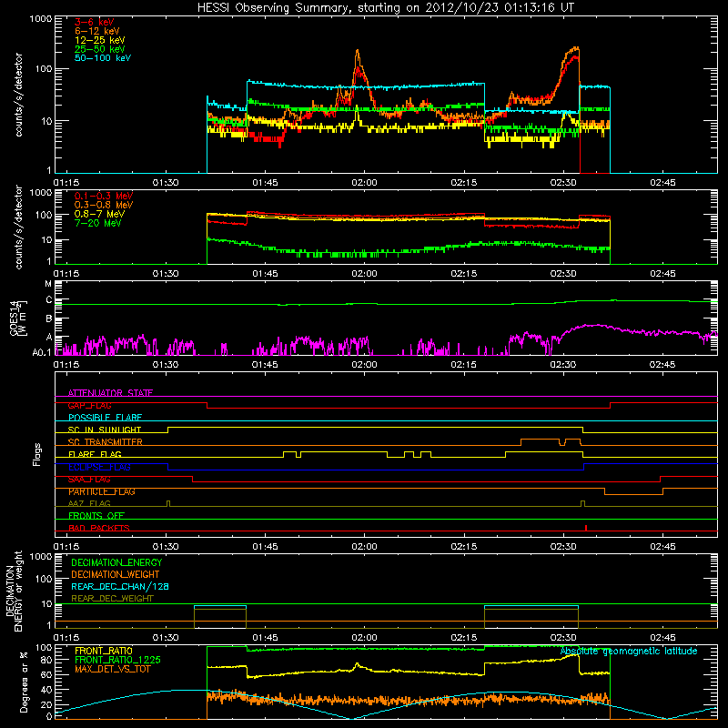Select the POSSIBLE_FLARE flag label

[x=105, y=418]
